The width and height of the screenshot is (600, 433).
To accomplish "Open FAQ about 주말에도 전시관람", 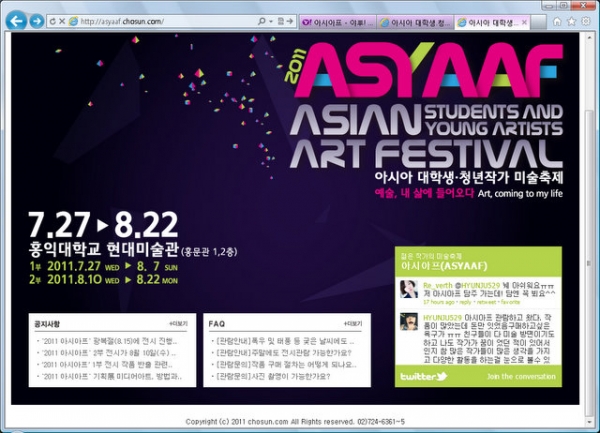I will [x=283, y=353].
